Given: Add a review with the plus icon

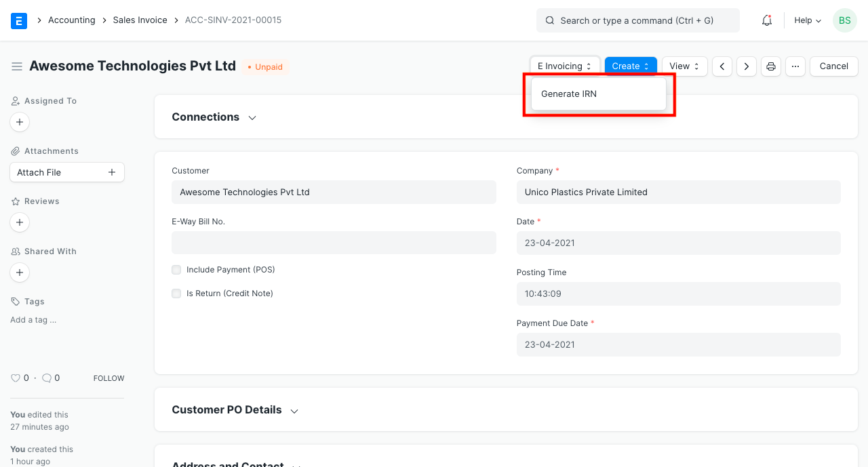Looking at the screenshot, I should (x=19, y=222).
